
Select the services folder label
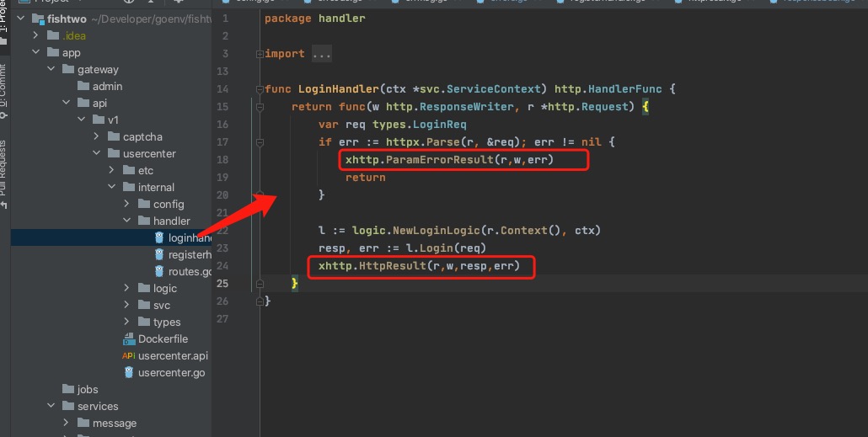coord(98,406)
